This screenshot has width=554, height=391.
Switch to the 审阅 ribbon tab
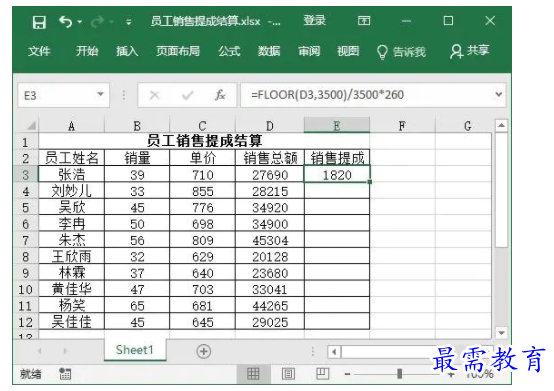coord(309,51)
